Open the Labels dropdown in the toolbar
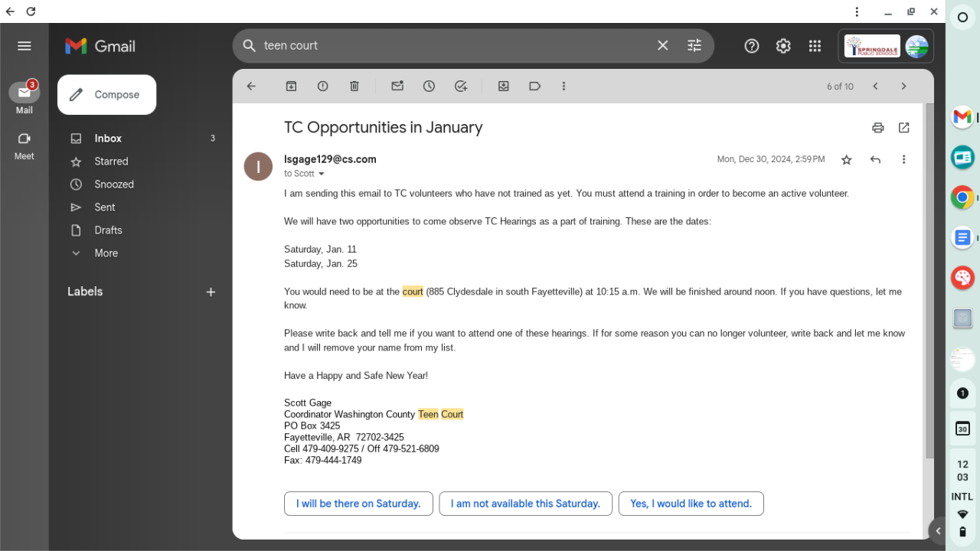The image size is (980, 551). point(534,86)
